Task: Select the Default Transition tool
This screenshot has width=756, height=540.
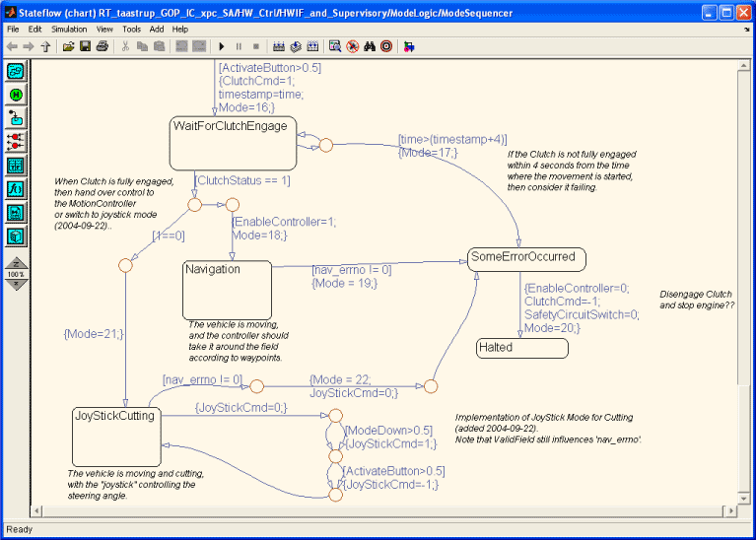Action: 17,118
